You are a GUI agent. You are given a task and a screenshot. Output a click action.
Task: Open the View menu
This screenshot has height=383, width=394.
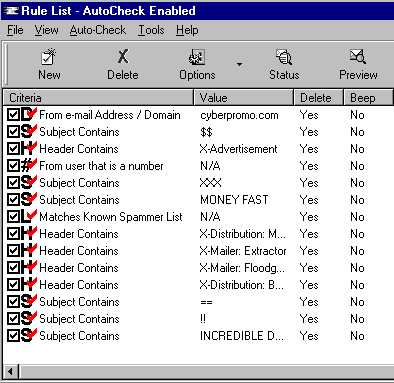46,30
